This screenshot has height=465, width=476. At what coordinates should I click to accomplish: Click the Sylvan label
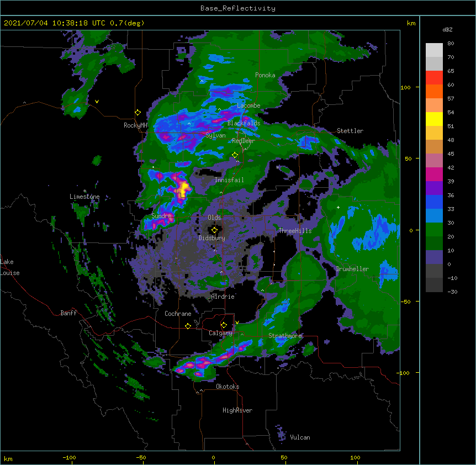pos(215,135)
